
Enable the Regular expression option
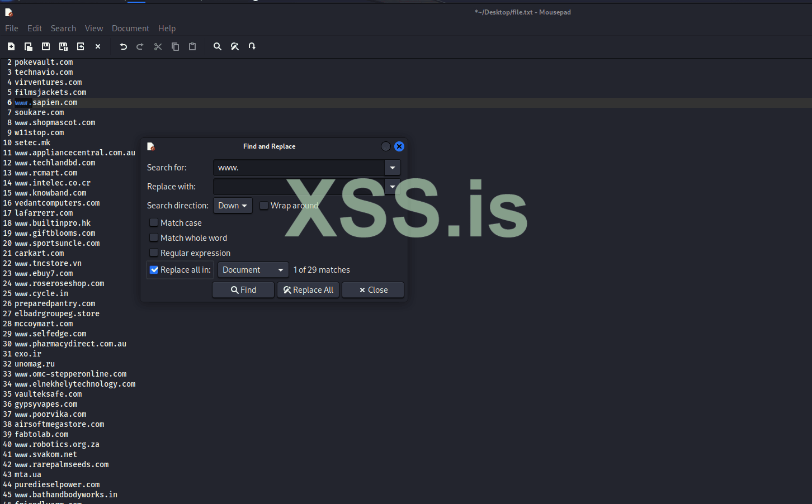point(154,253)
